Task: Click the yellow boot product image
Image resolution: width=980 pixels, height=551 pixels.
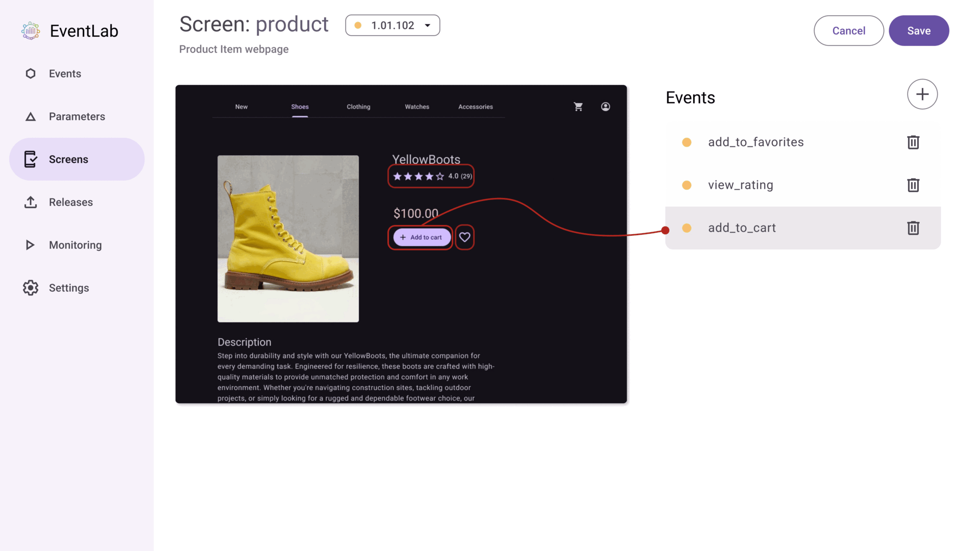Action: pyautogui.click(x=288, y=239)
